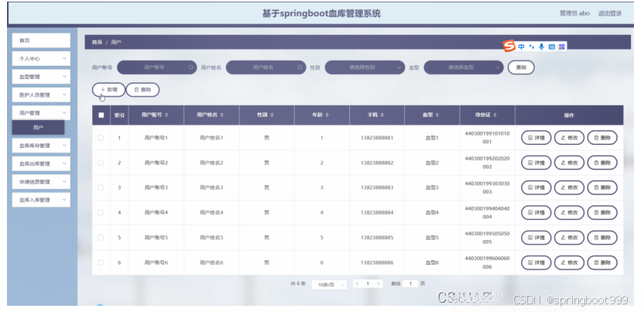Sort by 用户姓名 column arrows
Image resolution: width=644 pixels, height=312 pixels.
click(x=222, y=115)
